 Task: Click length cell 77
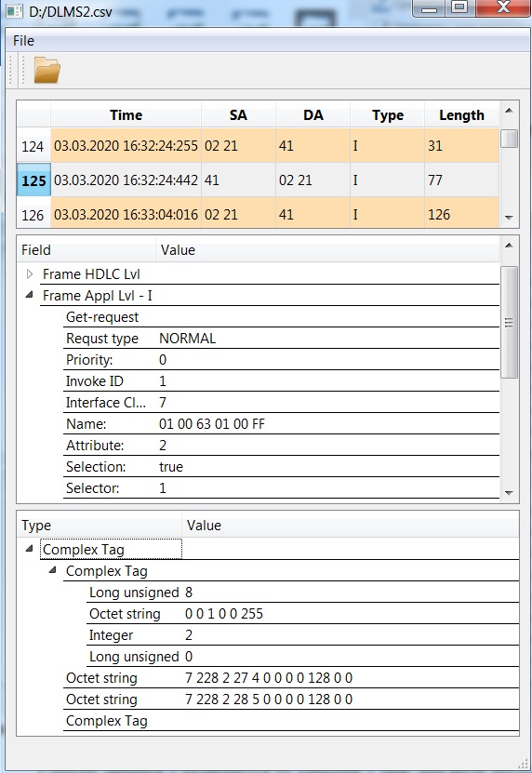coord(461,180)
